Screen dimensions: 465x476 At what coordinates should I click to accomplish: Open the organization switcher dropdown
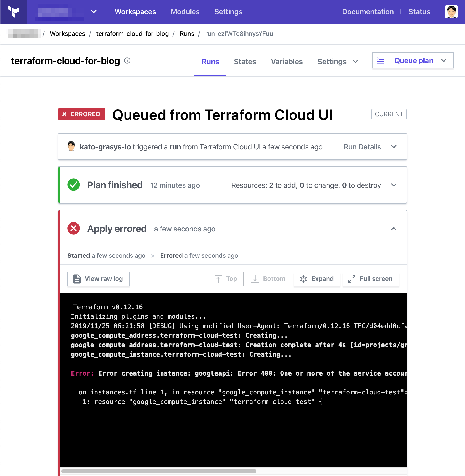(94, 12)
